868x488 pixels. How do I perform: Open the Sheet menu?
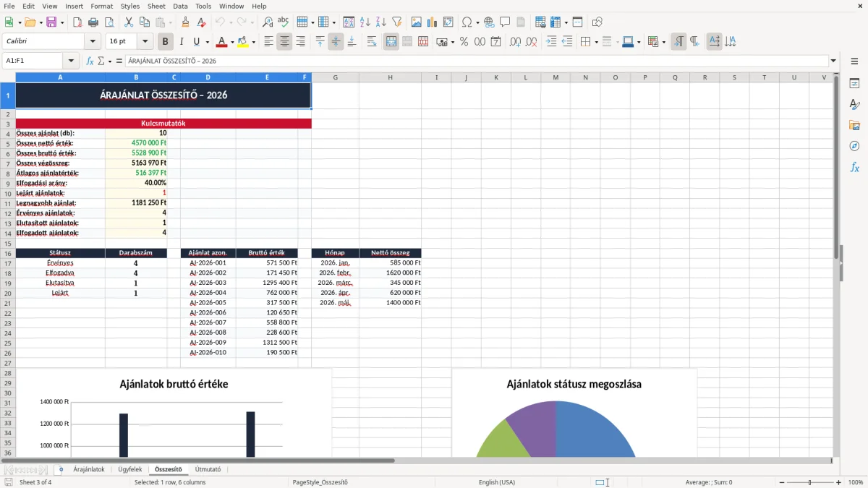point(156,6)
